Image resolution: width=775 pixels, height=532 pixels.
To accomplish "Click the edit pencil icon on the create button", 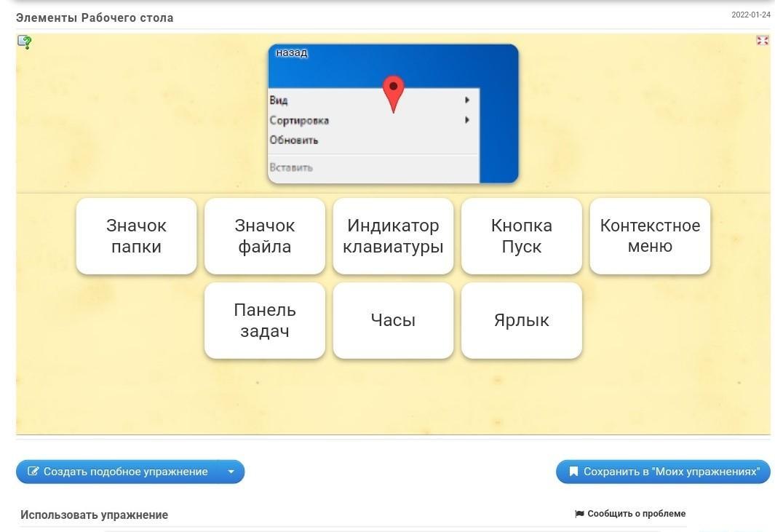I will pos(33,472).
